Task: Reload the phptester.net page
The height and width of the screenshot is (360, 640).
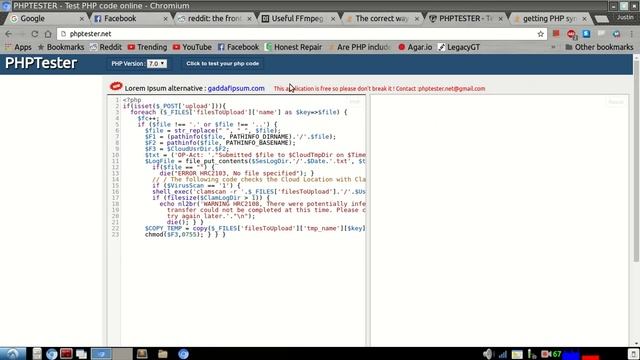Action: [x=35, y=34]
